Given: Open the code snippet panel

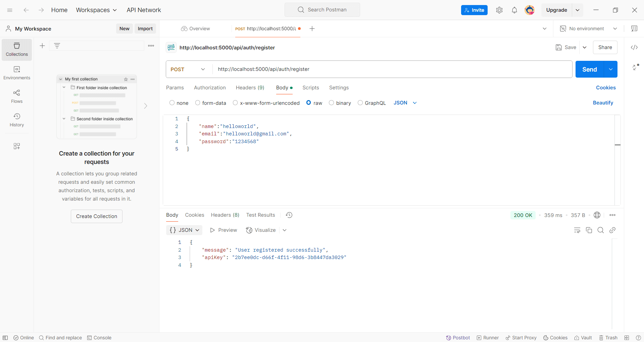Looking at the screenshot, I should click(634, 47).
